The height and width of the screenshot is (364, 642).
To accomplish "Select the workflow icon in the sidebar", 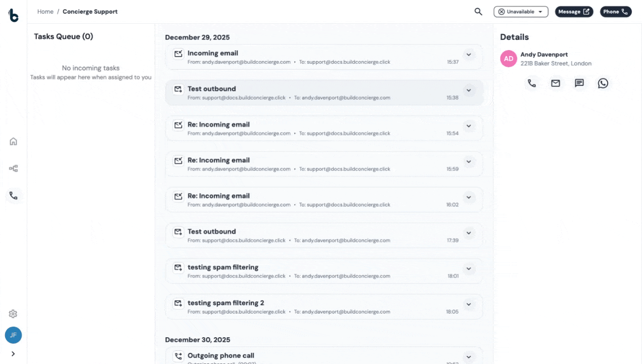I will (x=13, y=168).
